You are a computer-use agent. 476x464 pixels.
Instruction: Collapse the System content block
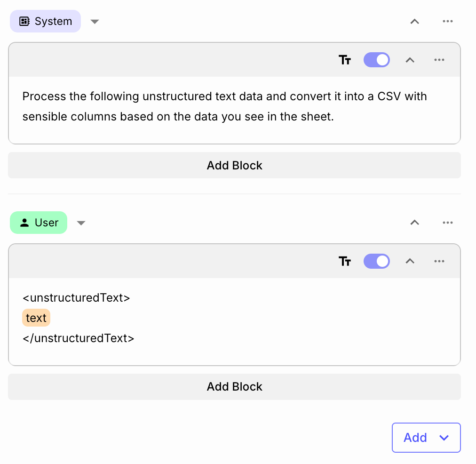tap(410, 60)
